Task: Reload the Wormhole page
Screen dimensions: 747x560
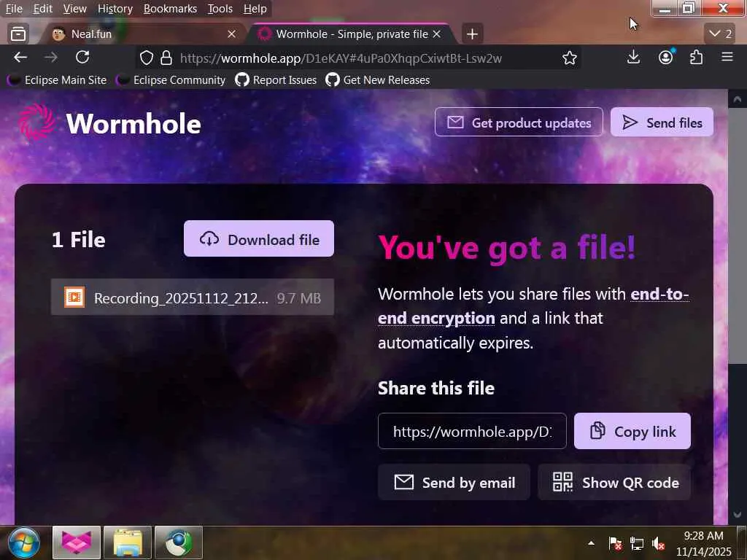Action: click(x=82, y=58)
